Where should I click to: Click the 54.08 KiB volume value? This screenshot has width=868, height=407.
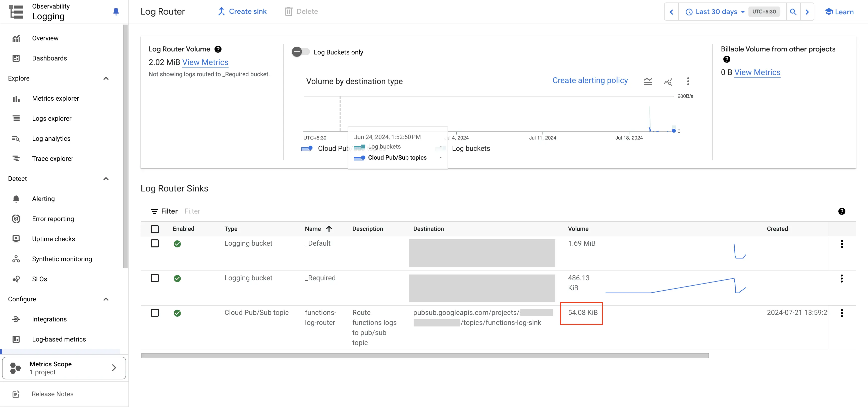point(583,312)
